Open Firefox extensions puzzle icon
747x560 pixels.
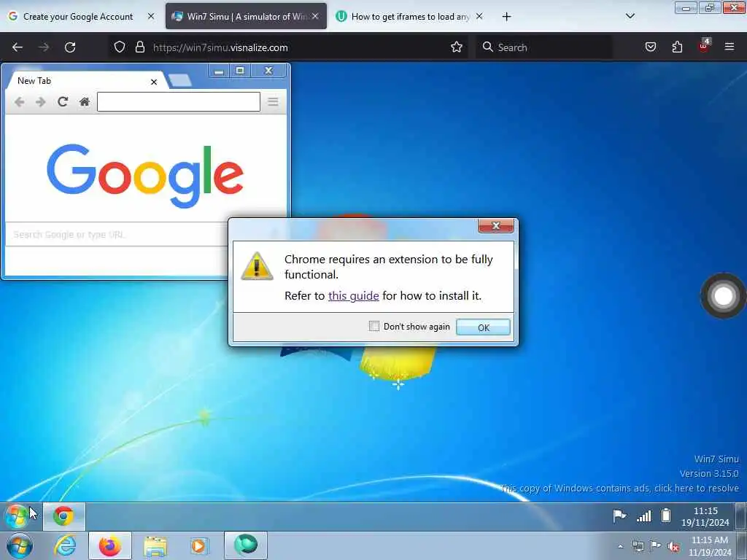(677, 47)
